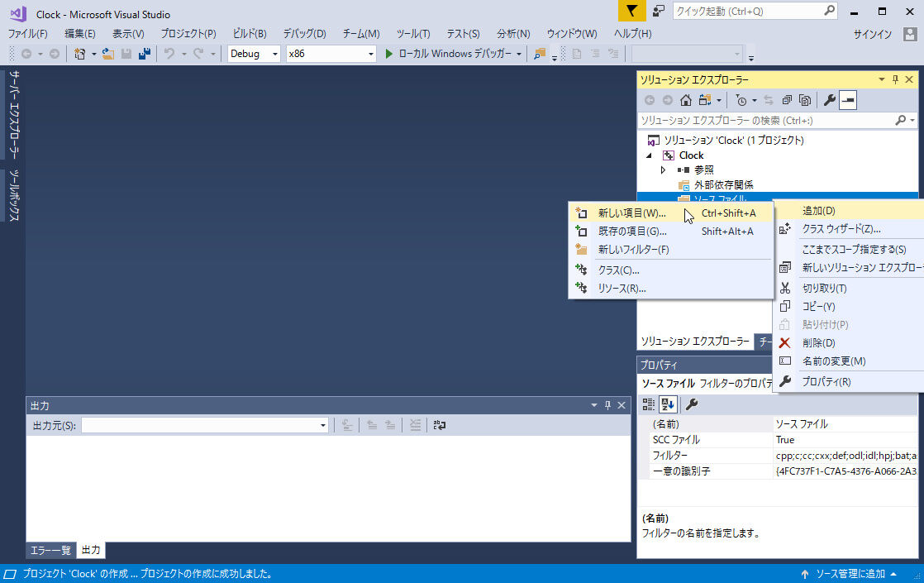Click the Find in Files toolbar icon
The width and height of the screenshot is (924, 583).
pyautogui.click(x=539, y=54)
